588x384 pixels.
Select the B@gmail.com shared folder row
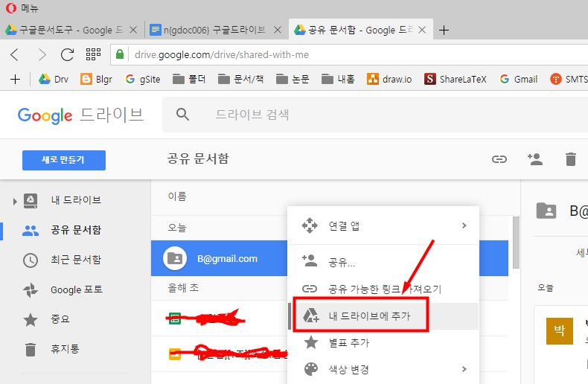[220, 258]
